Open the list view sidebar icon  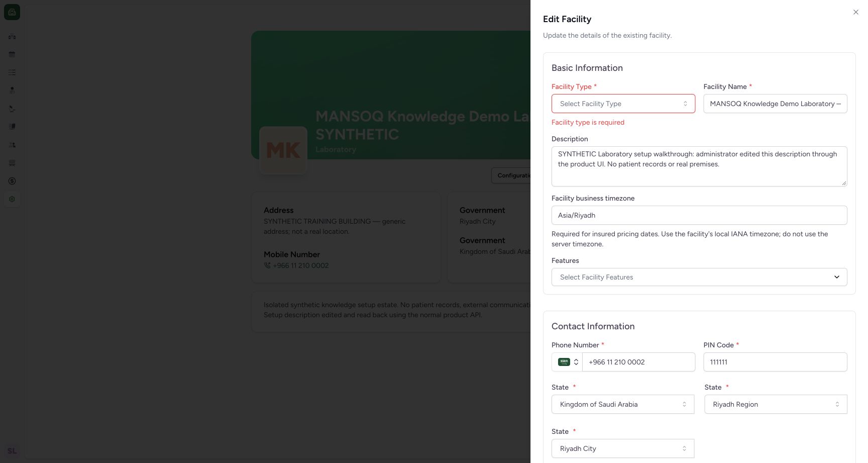tap(12, 72)
